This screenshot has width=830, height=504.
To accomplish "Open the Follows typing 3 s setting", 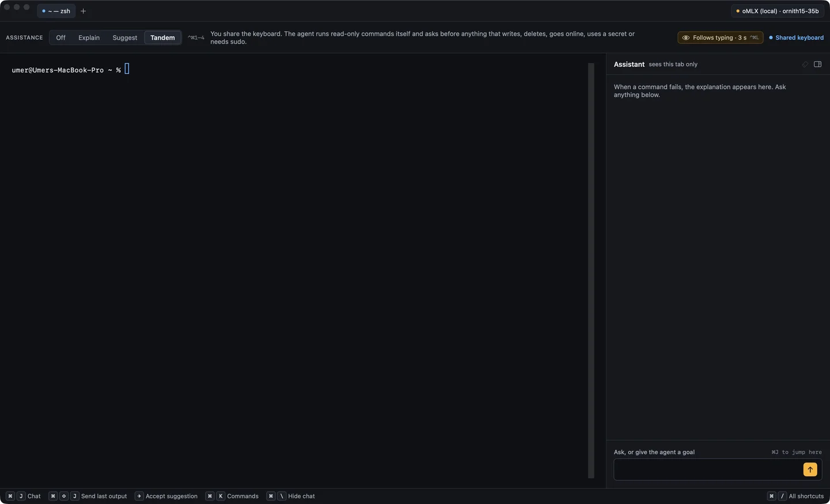I will pyautogui.click(x=720, y=37).
